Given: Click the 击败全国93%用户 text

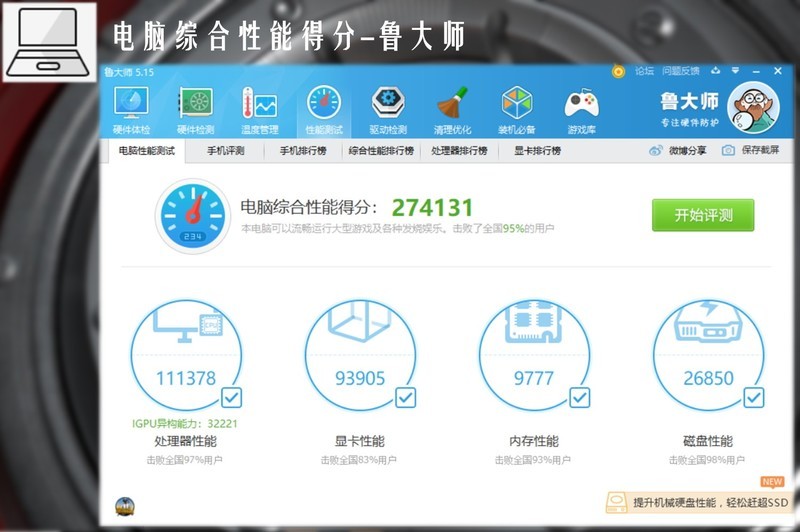Looking at the screenshot, I should (533, 460).
